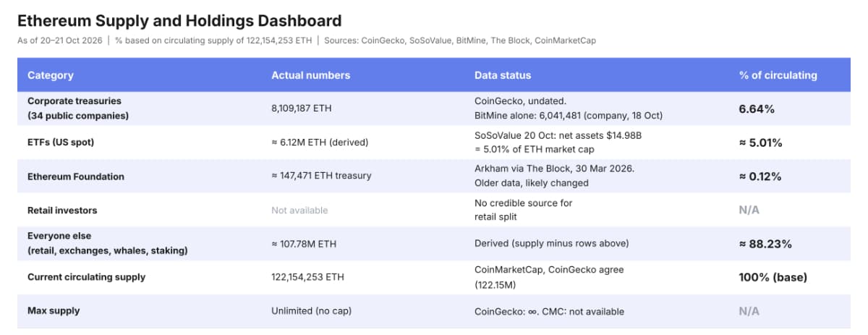
Task: Click 'CoinMarketCap, CoinGecko agree (122.15M)' status
Action: (x=549, y=277)
